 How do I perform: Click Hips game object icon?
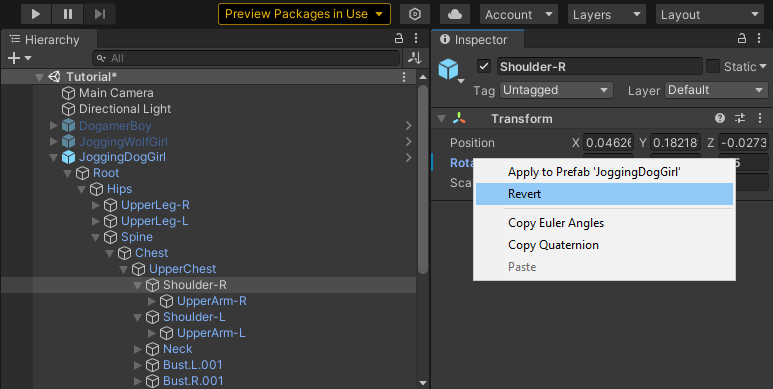tap(97, 189)
